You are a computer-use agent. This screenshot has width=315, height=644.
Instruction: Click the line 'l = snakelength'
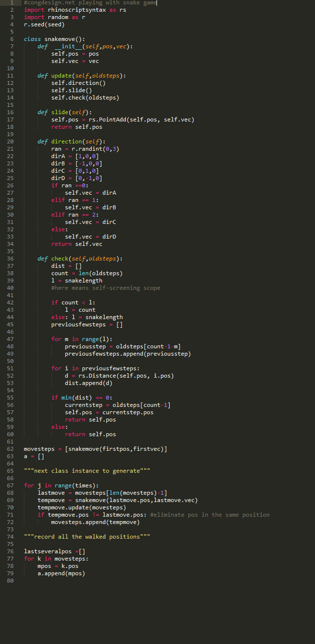coord(77,281)
